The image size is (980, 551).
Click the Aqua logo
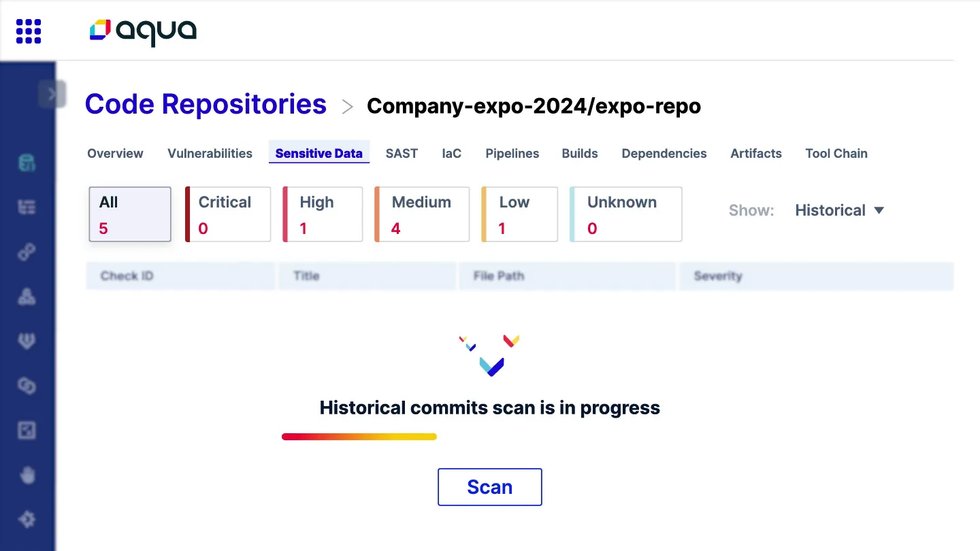(143, 31)
